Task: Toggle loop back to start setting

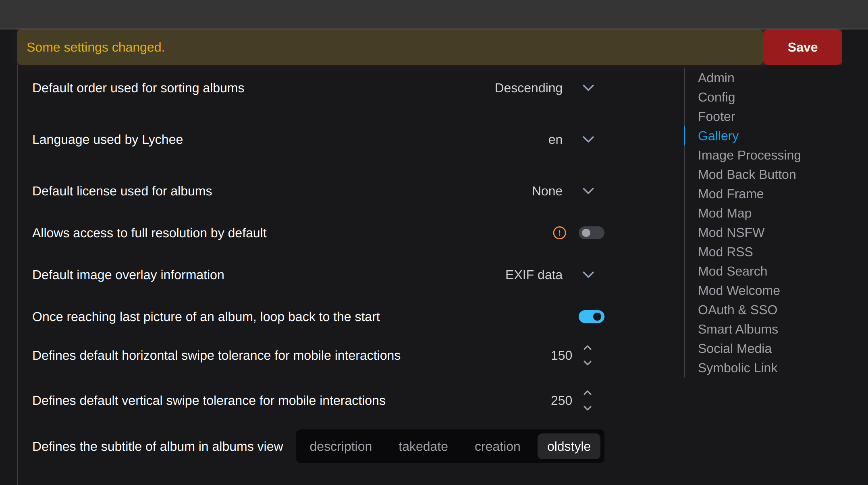Action: [x=592, y=316]
